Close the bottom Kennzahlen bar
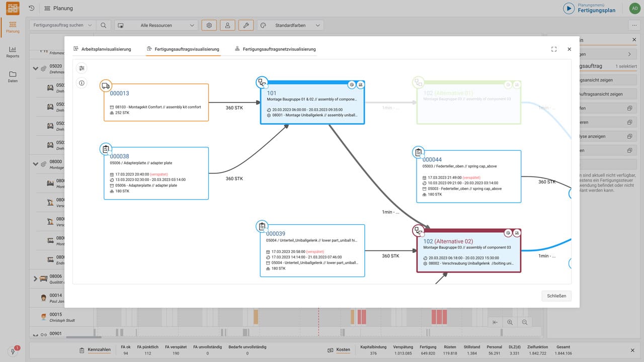Viewport: 644px width, 362px height. [x=633, y=350]
